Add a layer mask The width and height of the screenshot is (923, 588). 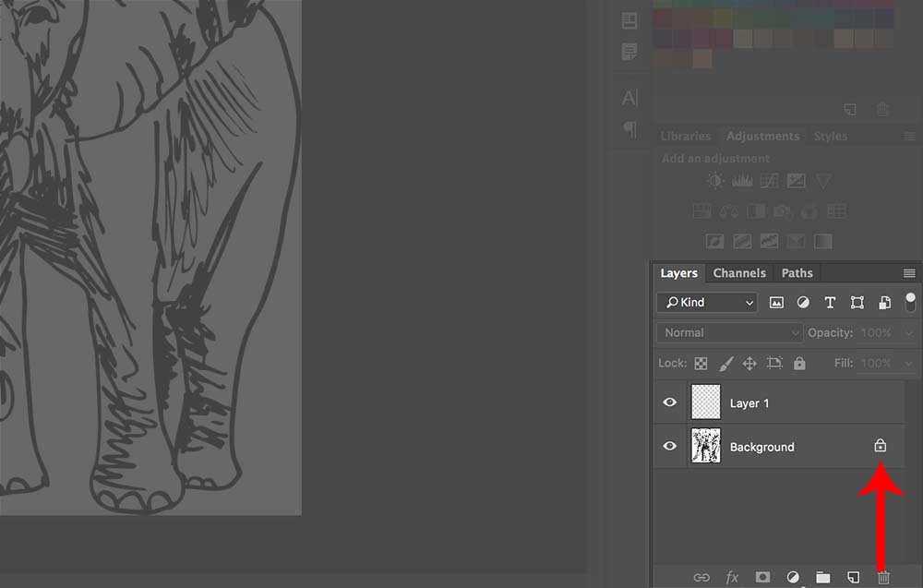tap(762, 578)
